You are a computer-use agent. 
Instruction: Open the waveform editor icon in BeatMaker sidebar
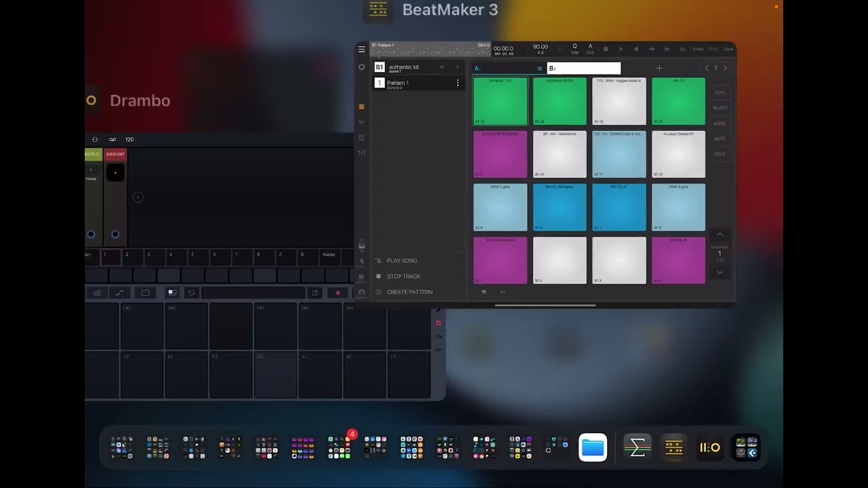coord(361,122)
